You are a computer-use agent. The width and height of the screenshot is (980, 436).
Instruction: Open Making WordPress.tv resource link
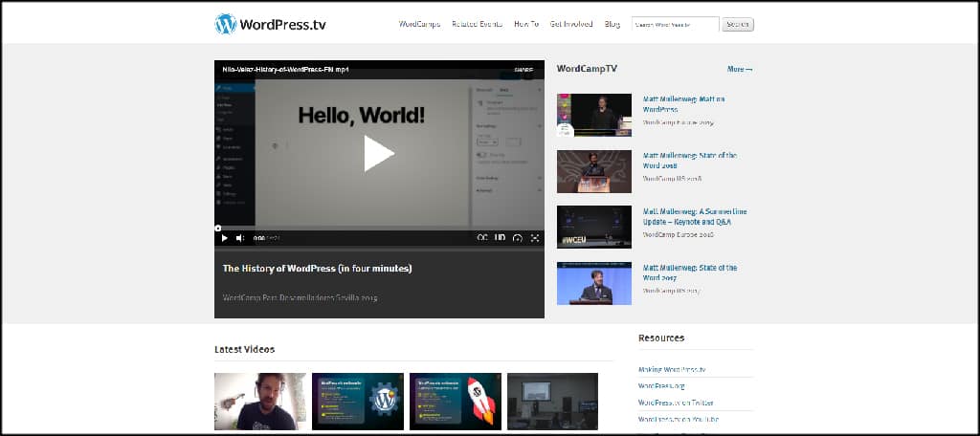tap(672, 369)
